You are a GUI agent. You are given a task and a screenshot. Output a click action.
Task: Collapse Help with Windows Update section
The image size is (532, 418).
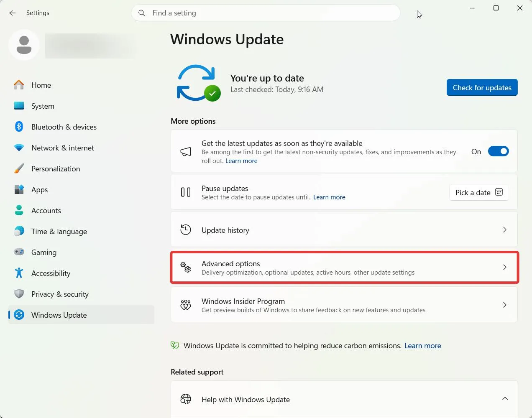pyautogui.click(x=505, y=398)
